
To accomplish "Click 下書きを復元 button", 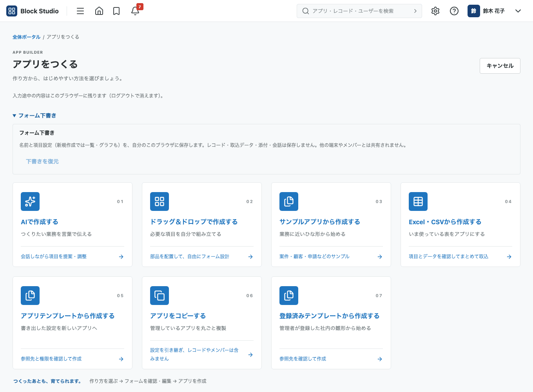I will (42, 162).
